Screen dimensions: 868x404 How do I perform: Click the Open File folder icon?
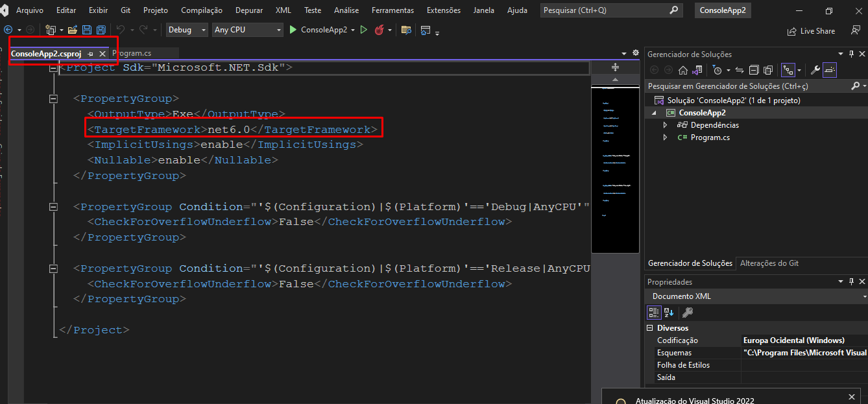point(73,30)
